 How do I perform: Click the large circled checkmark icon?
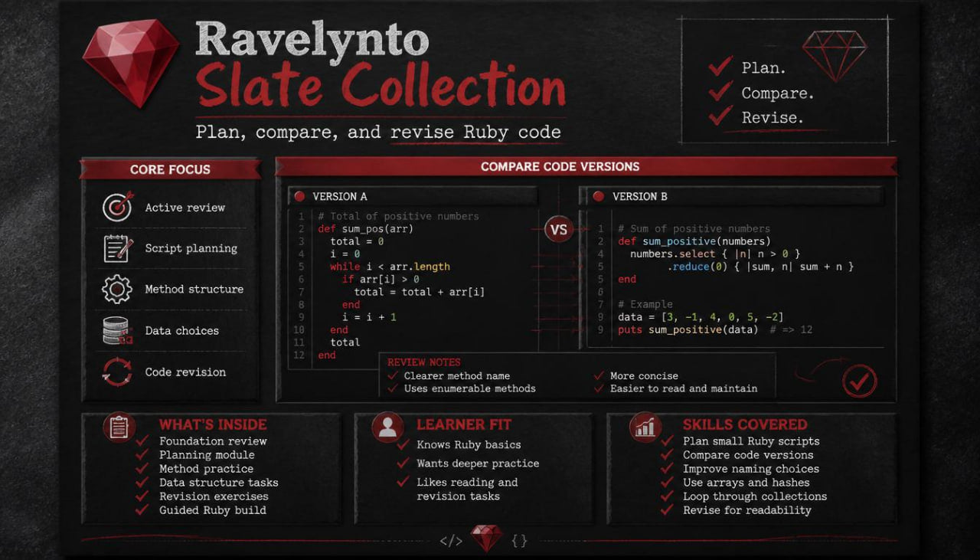pyautogui.click(x=860, y=380)
